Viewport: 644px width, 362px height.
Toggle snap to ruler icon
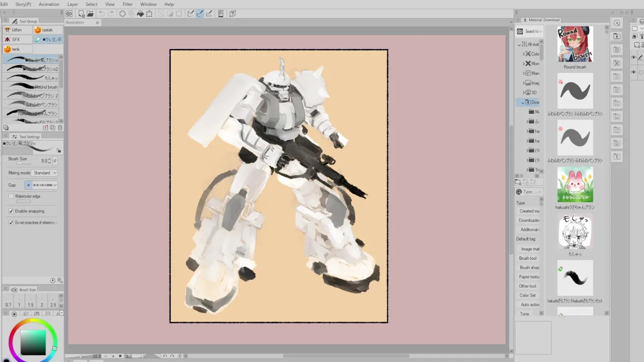(x=191, y=14)
